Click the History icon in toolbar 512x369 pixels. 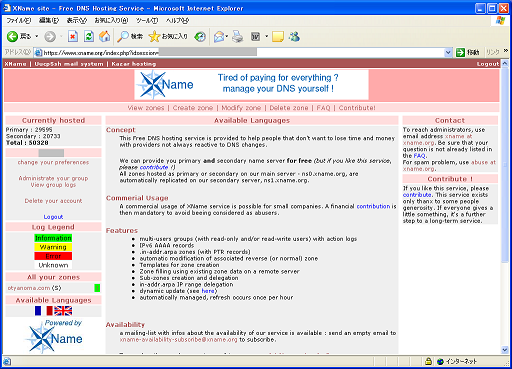coord(200,36)
